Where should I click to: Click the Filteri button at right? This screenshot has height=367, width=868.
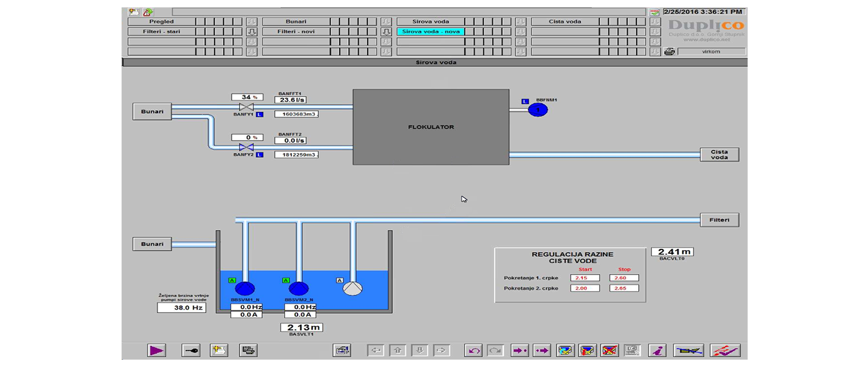[x=719, y=220]
